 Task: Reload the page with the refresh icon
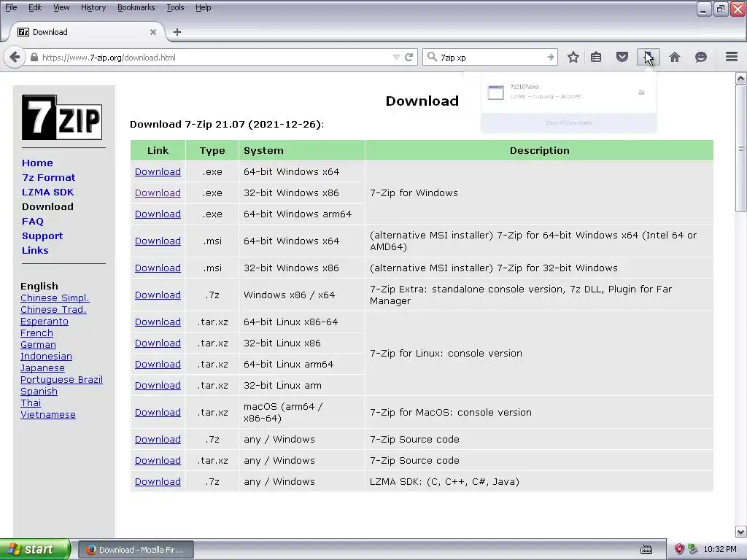click(409, 57)
